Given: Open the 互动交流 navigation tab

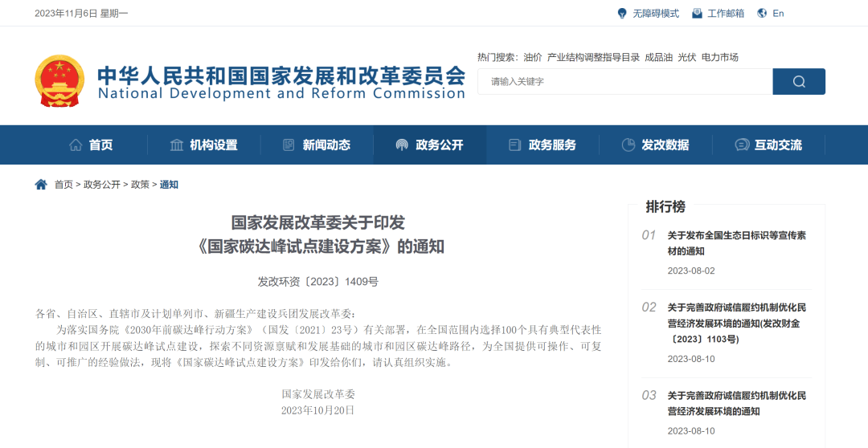Looking at the screenshot, I should click(x=768, y=145).
